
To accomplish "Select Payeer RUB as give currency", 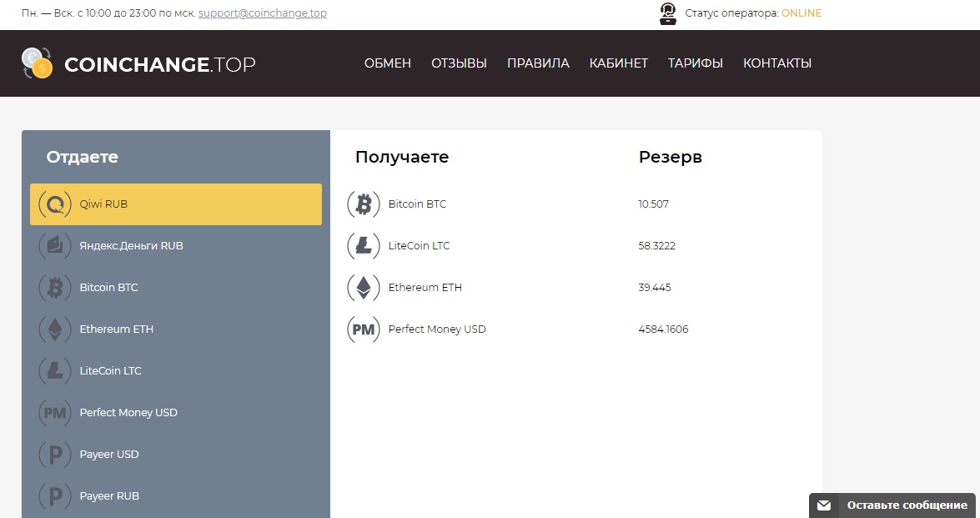I will point(109,496).
